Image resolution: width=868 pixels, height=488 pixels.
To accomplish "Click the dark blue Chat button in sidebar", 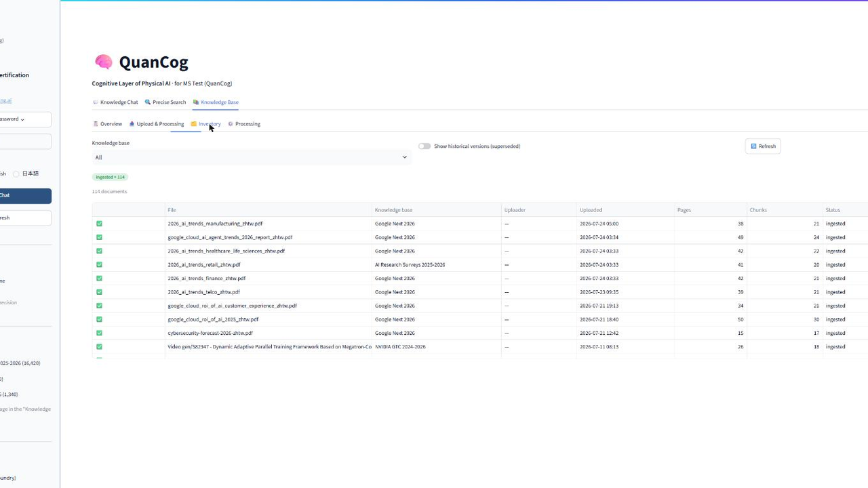I will (25, 196).
